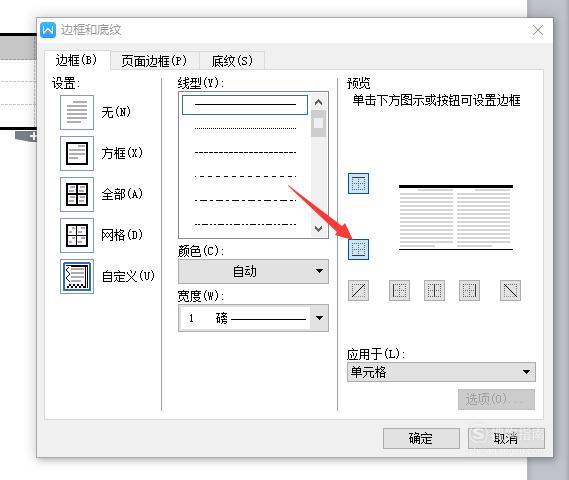This screenshot has height=480, width=569.
Task: Click the 全部(A) label text
Action: coord(122,194)
